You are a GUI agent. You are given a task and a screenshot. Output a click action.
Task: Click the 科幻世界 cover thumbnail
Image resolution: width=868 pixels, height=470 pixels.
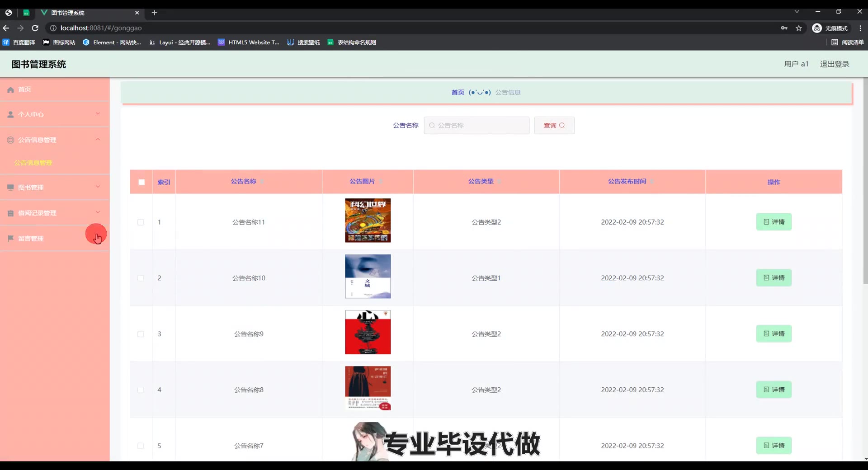368,221
